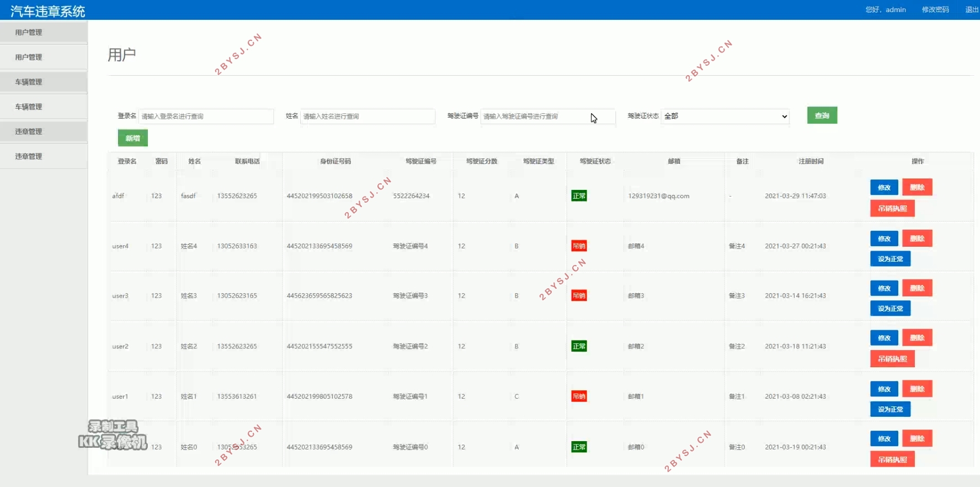Image resolution: width=980 pixels, height=487 pixels.
Task: Click the 您好, admin greeting text
Action: 886,9
